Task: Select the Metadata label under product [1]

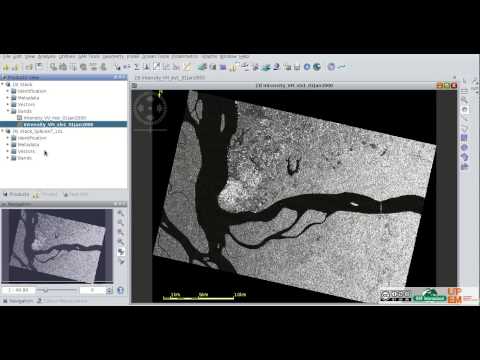Action: pos(28,98)
